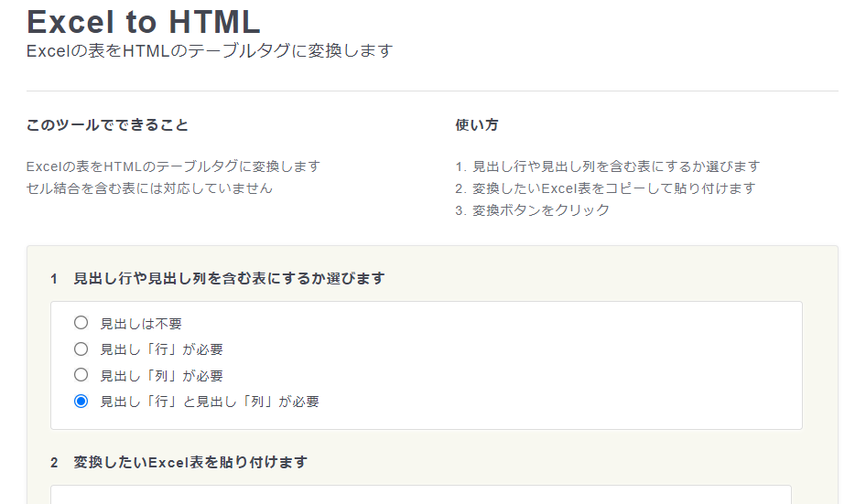Click text セル結合を含む表には対応していません
The width and height of the screenshot is (866, 504).
(x=149, y=188)
